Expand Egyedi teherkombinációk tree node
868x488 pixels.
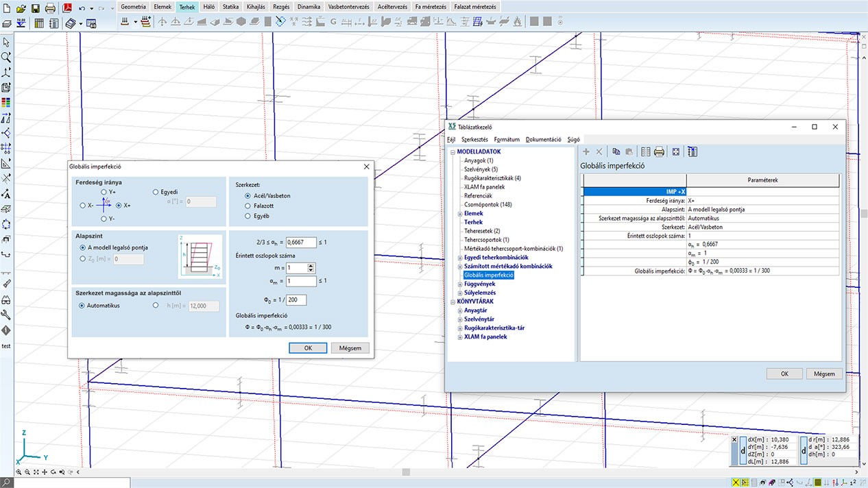[x=459, y=258]
